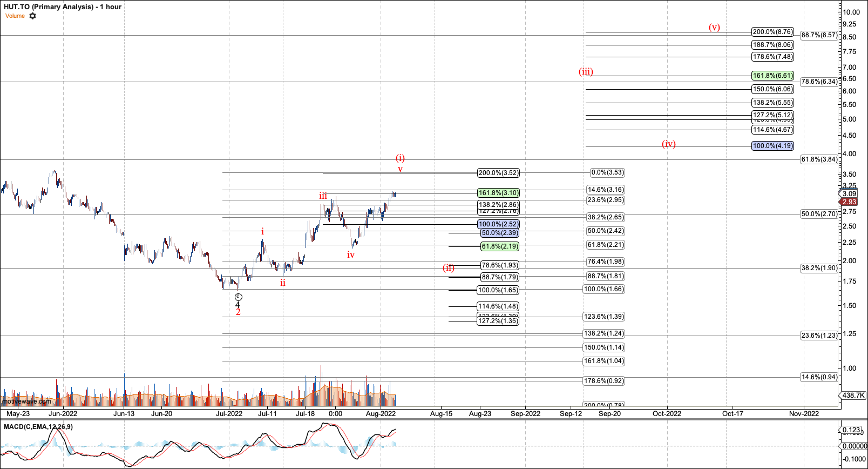868x469 pixels.
Task: Click the 38.2%(2.65) Fibonacci label
Action: 606,217
